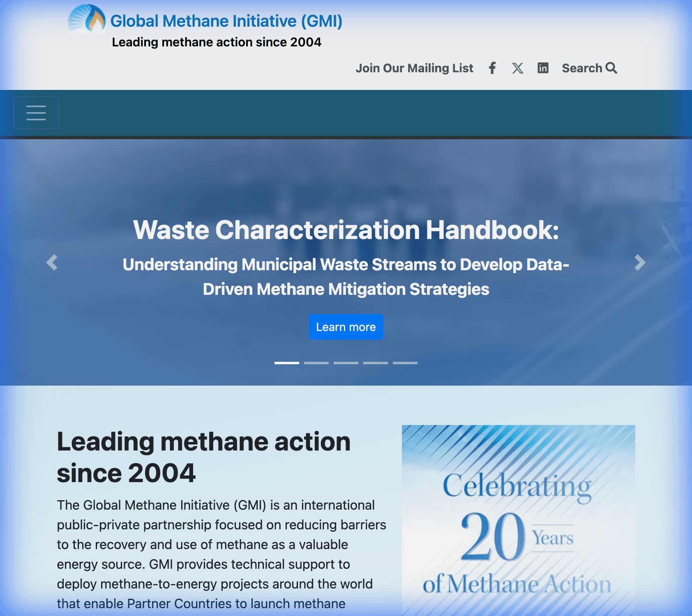Image resolution: width=692 pixels, height=616 pixels.
Task: Select the second carousel indicator dot
Action: click(x=316, y=363)
